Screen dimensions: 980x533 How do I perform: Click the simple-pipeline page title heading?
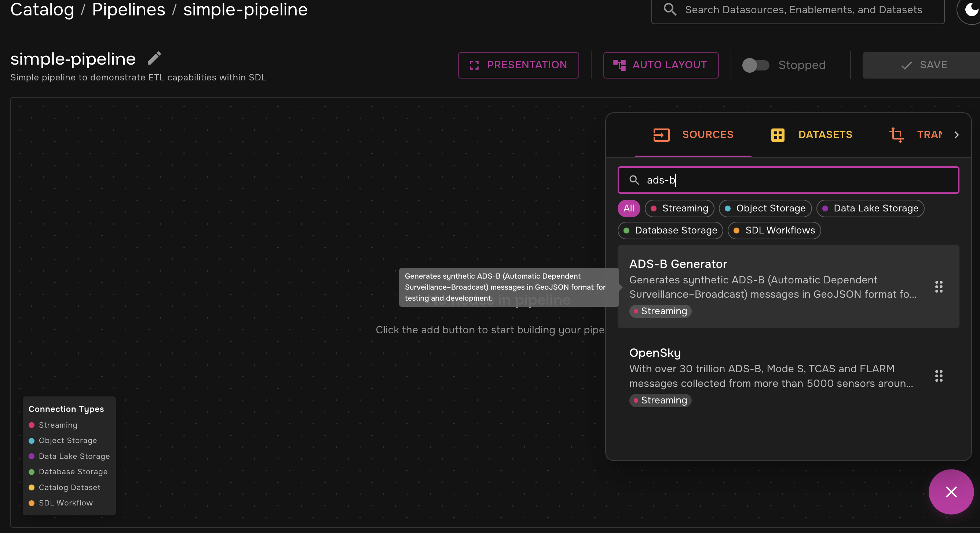[73, 59]
